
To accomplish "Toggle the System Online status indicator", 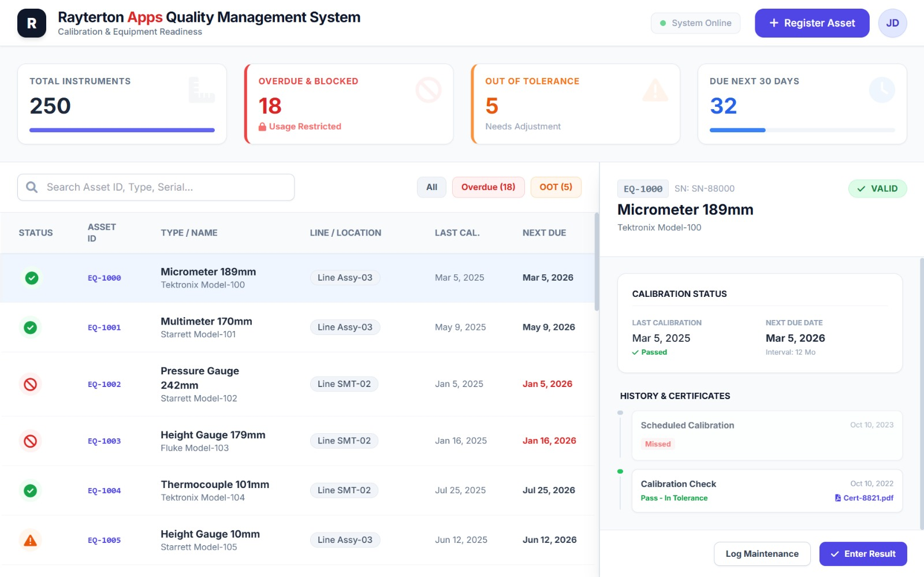I will pos(695,23).
